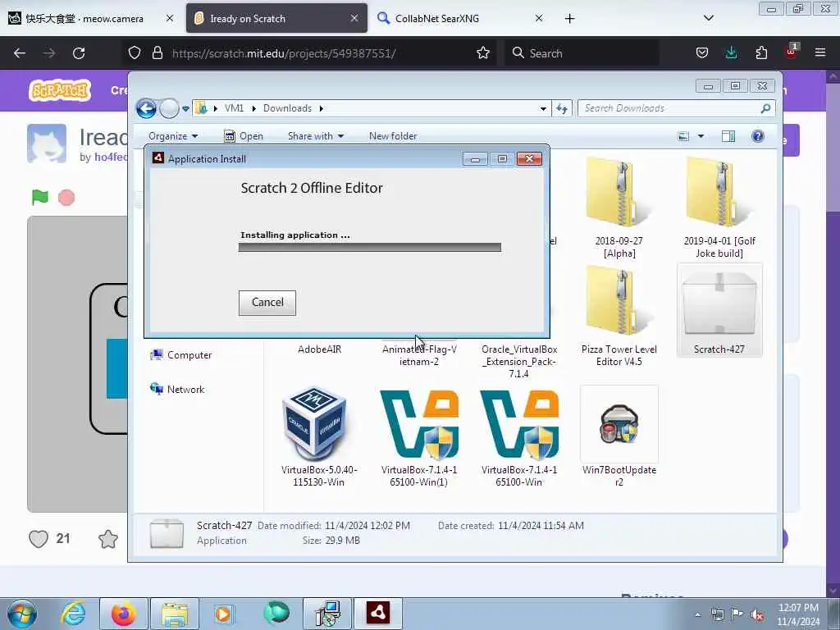Expand the change view options arrow
Viewport: 840px width, 630px height.
(x=701, y=136)
